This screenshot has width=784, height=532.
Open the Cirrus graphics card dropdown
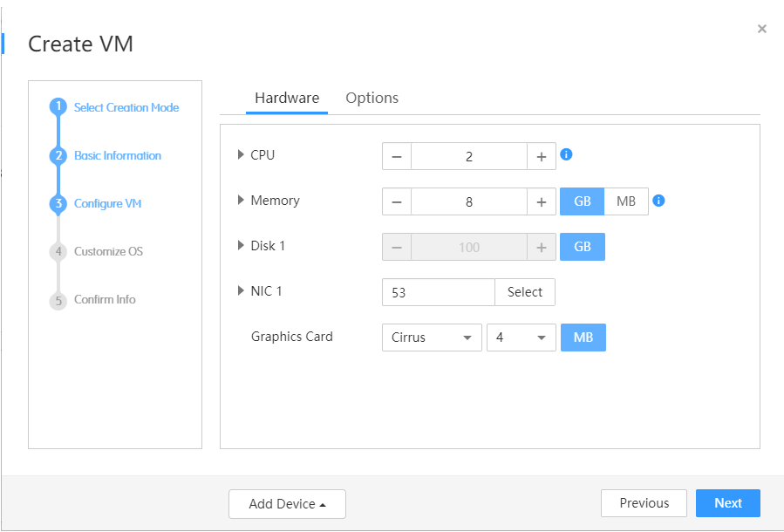pyautogui.click(x=432, y=338)
